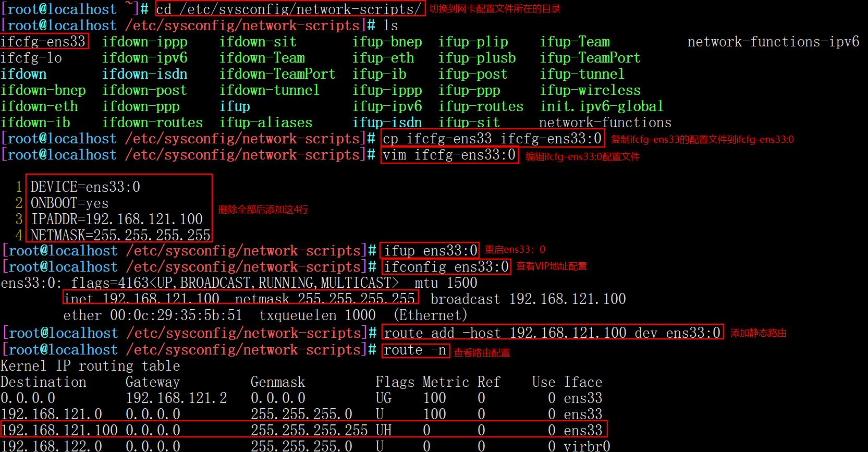Select ifup-eth in the listing
This screenshot has height=452, width=868.
coord(383,58)
